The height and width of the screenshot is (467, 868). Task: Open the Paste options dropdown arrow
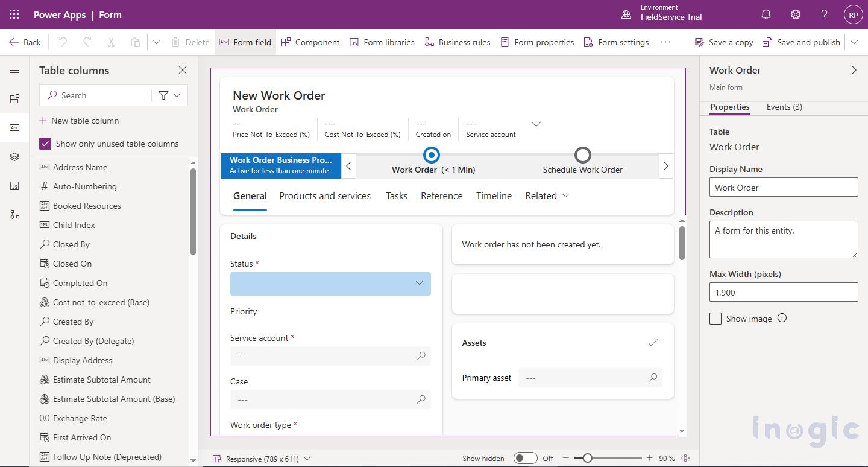(156, 42)
